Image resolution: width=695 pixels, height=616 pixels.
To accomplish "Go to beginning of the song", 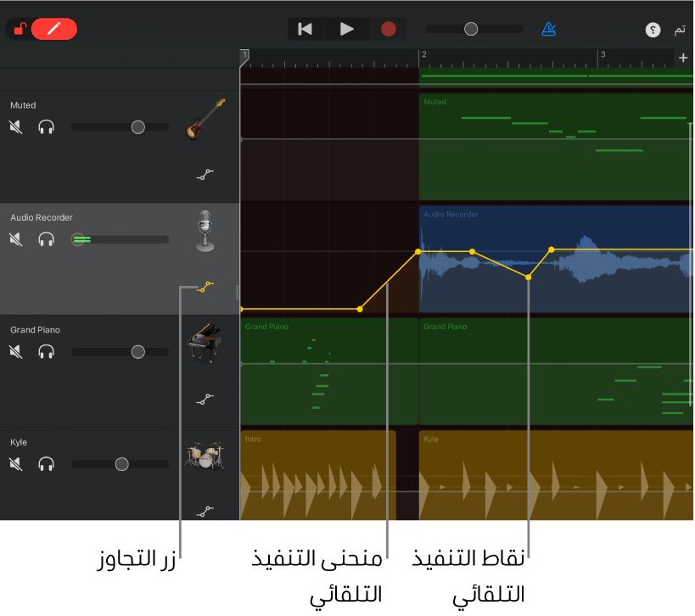I will coord(305,29).
